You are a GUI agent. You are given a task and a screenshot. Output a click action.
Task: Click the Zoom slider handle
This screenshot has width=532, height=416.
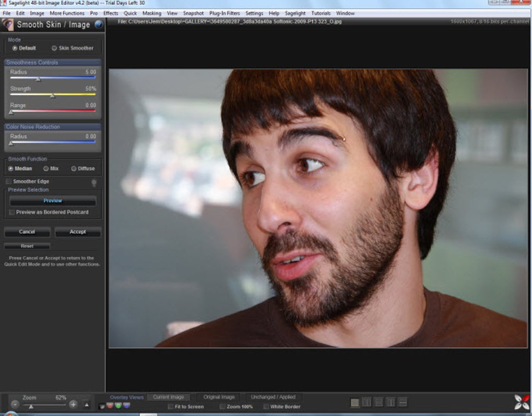pos(31,406)
